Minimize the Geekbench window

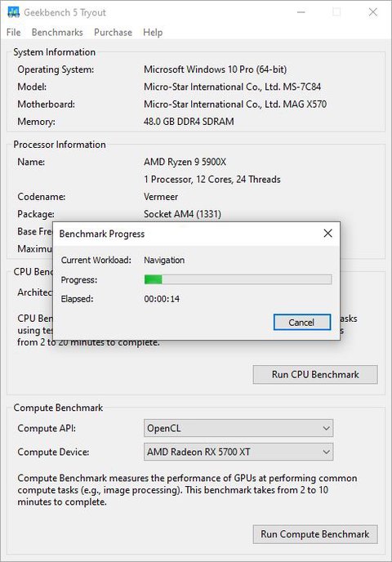(x=301, y=12)
